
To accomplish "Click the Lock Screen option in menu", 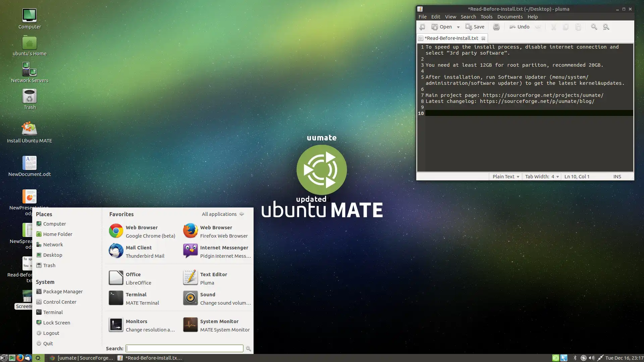I will pyautogui.click(x=57, y=323).
